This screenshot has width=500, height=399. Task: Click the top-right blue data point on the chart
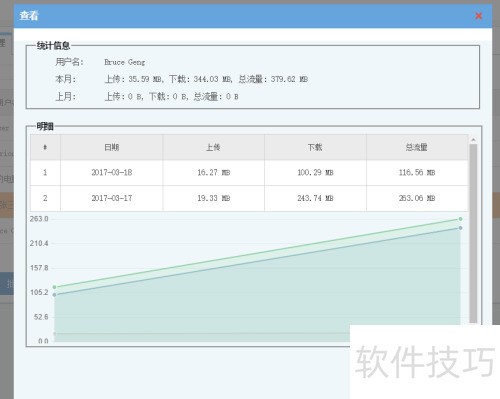(460, 228)
